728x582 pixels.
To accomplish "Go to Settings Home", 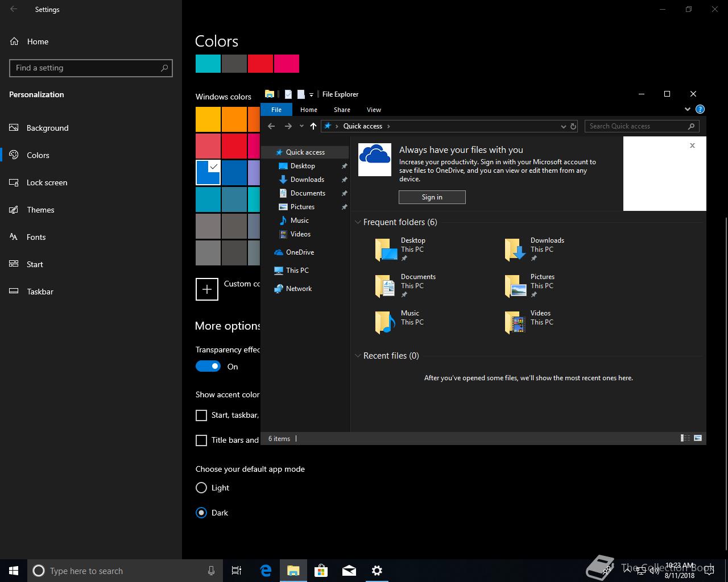I will (91, 41).
